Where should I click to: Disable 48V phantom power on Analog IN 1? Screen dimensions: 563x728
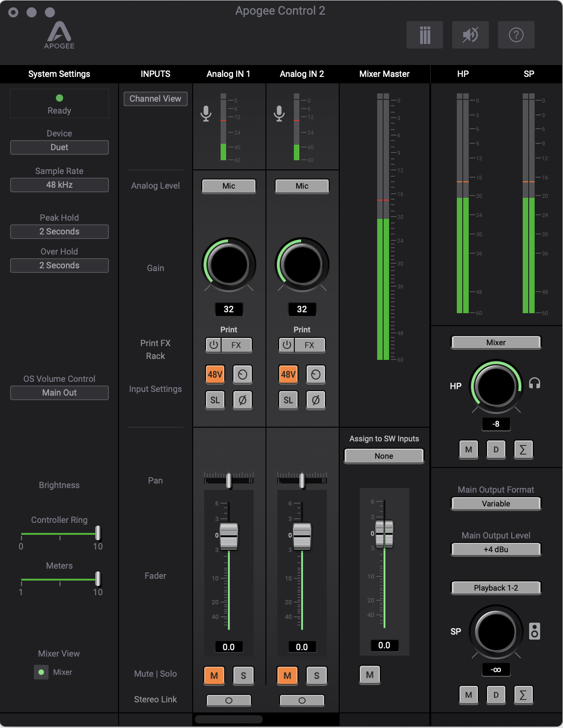[x=215, y=375]
